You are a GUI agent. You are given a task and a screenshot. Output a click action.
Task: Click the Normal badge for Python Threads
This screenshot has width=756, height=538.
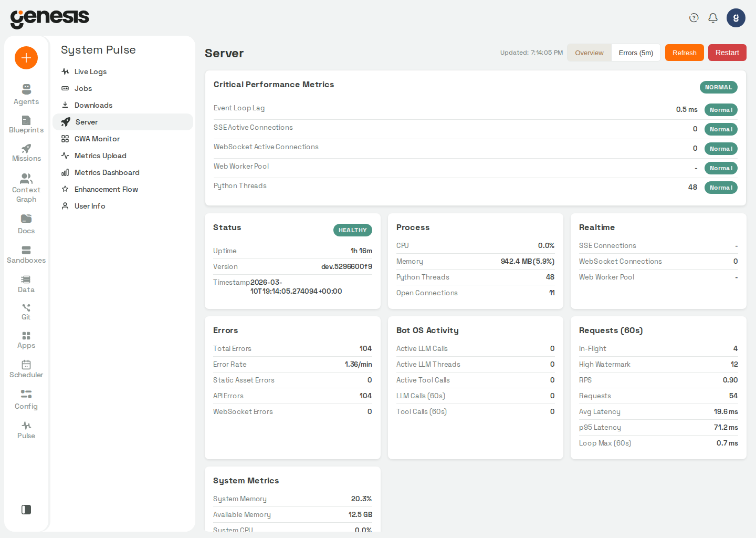721,188
